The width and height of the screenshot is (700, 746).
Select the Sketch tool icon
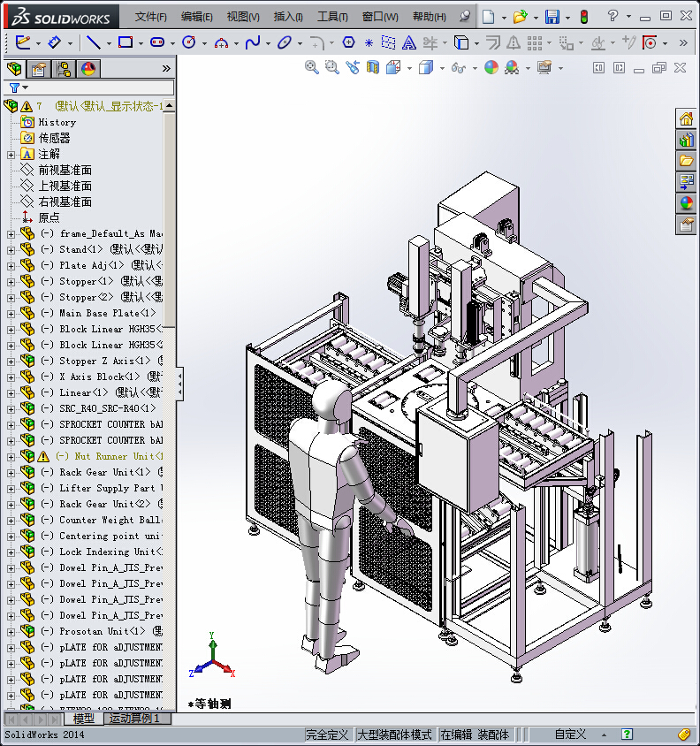[x=23, y=42]
